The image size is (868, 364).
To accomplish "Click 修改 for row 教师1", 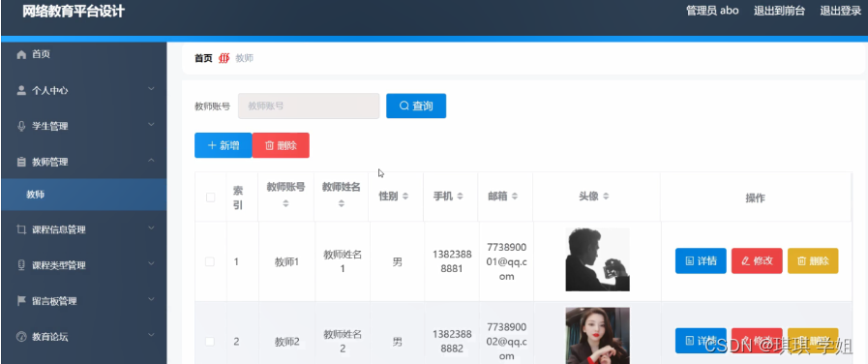I will (x=757, y=261).
